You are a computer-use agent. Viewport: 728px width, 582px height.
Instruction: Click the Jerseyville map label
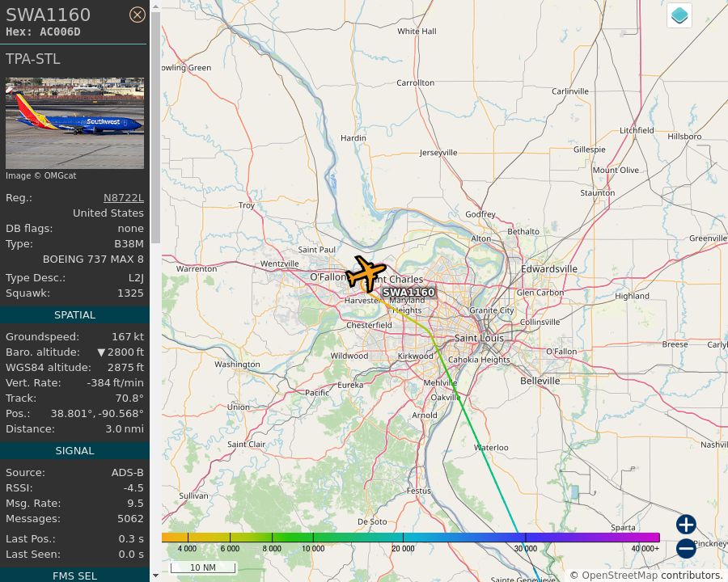pyautogui.click(x=438, y=153)
